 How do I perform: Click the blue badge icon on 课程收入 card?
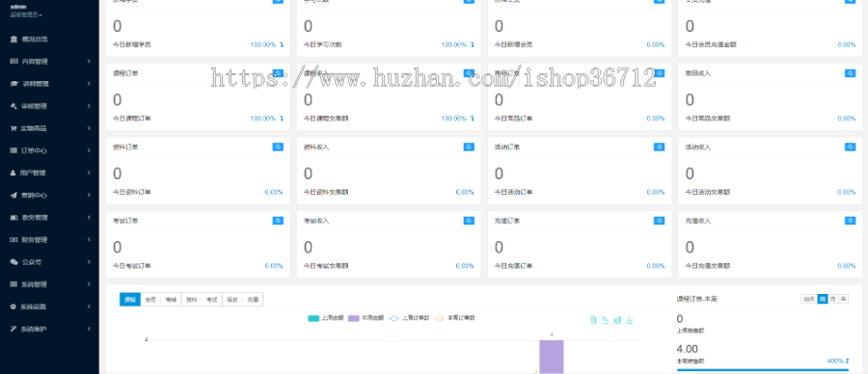pyautogui.click(x=469, y=73)
